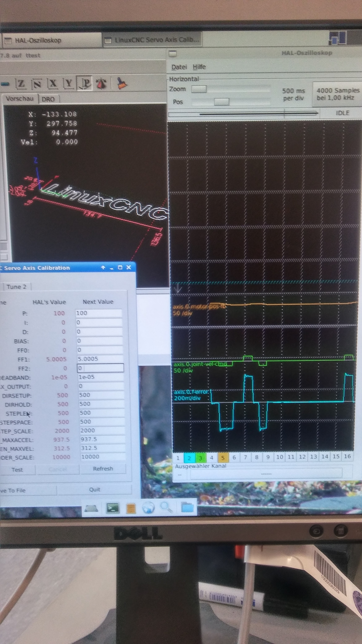Click the Refresh button

click(x=103, y=469)
